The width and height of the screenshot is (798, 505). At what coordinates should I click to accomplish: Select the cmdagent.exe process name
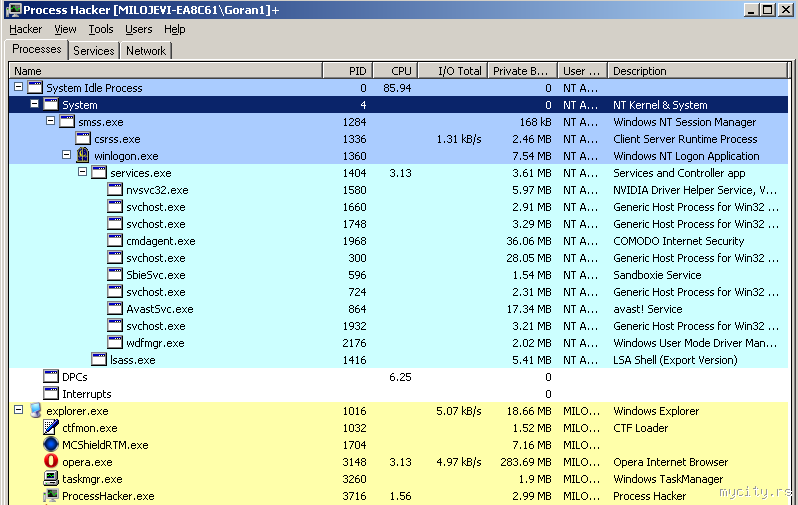coord(161,241)
